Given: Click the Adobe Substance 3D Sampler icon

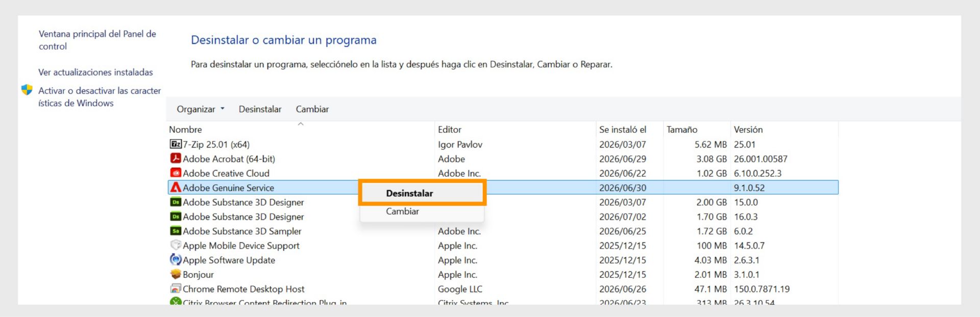Looking at the screenshot, I should tap(176, 231).
